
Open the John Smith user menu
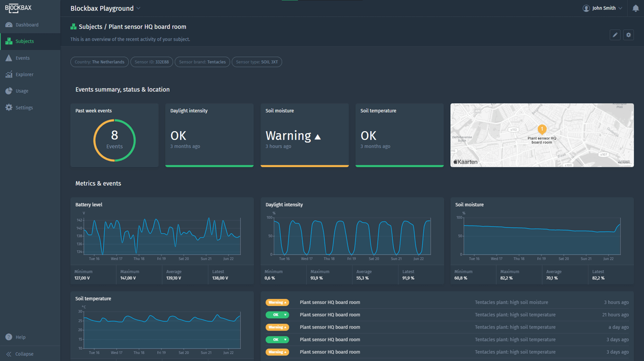coord(603,8)
